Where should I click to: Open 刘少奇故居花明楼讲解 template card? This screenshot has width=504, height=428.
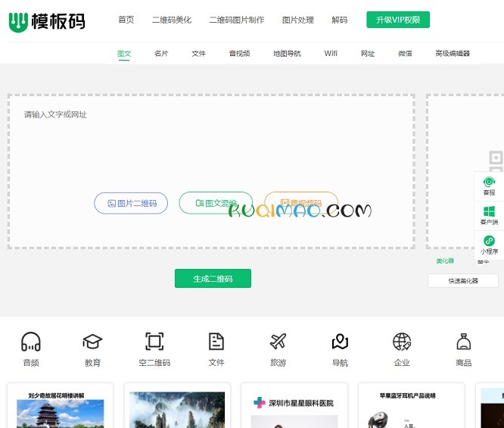tap(60, 405)
